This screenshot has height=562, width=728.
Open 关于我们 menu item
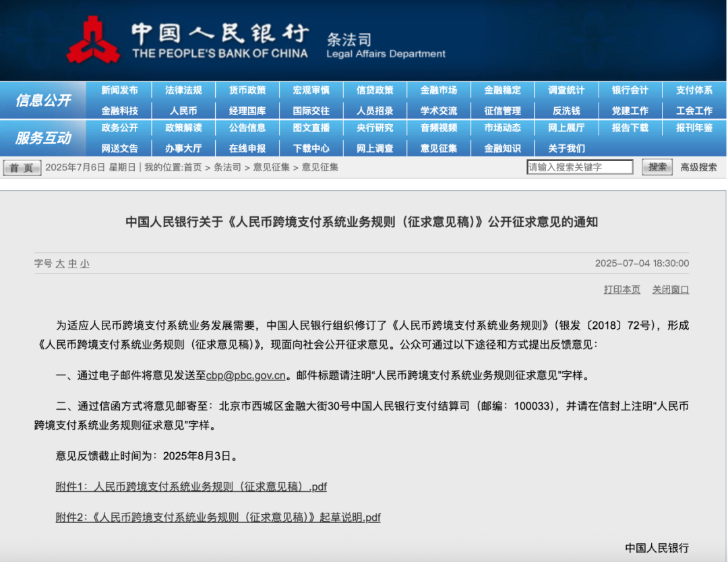566,148
